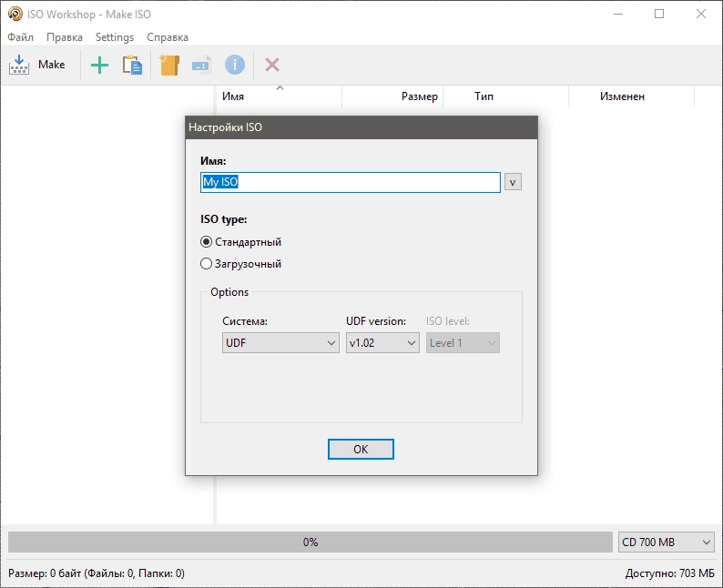Maximize the ISO Workshop window

click(x=659, y=14)
